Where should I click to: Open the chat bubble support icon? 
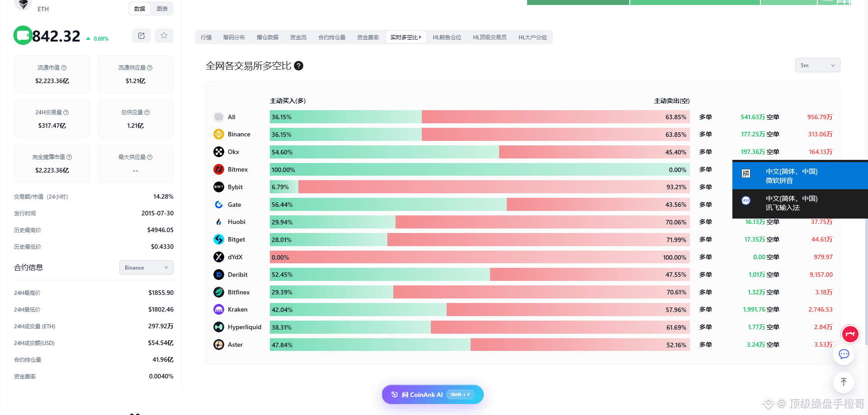pos(844,354)
